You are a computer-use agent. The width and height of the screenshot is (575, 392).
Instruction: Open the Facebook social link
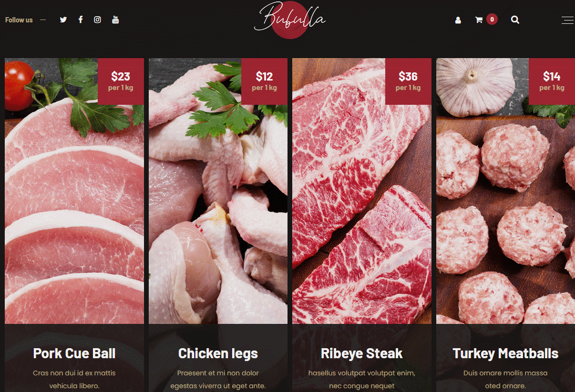pyautogui.click(x=81, y=20)
